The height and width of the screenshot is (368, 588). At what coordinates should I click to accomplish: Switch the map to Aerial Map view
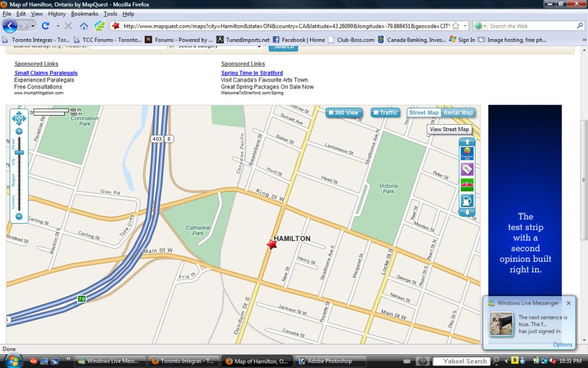click(x=458, y=113)
